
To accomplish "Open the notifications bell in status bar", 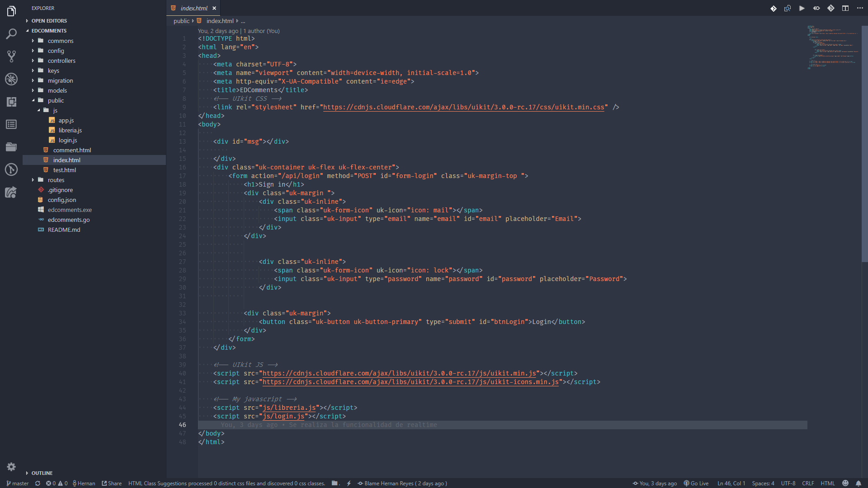I will [859, 483].
